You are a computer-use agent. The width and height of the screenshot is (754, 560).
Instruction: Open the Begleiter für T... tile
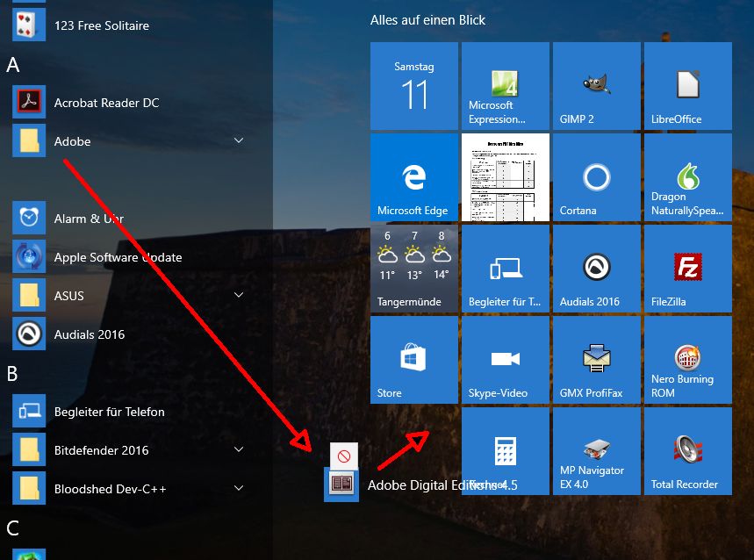(x=506, y=269)
